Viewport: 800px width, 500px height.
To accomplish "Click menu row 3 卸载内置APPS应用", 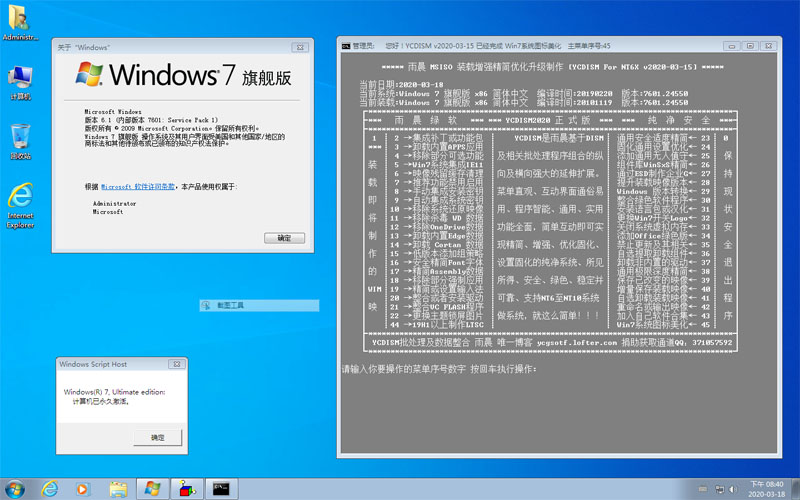I will (x=438, y=146).
